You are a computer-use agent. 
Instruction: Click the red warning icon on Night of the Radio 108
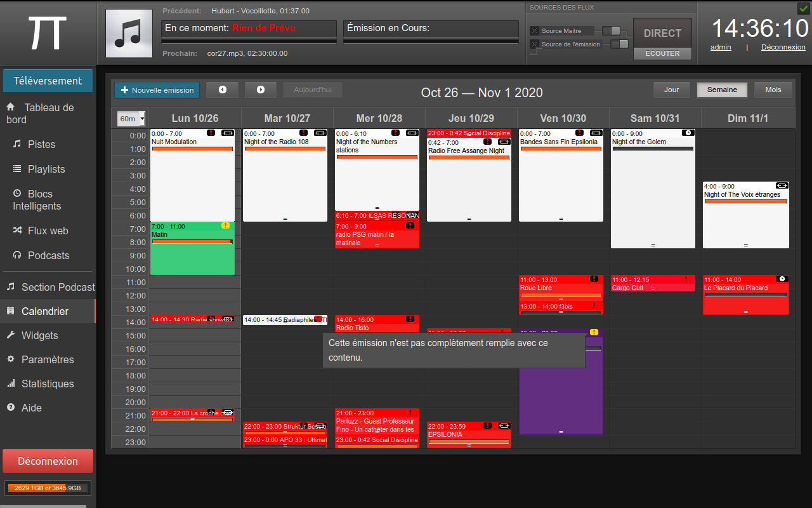[x=303, y=133]
